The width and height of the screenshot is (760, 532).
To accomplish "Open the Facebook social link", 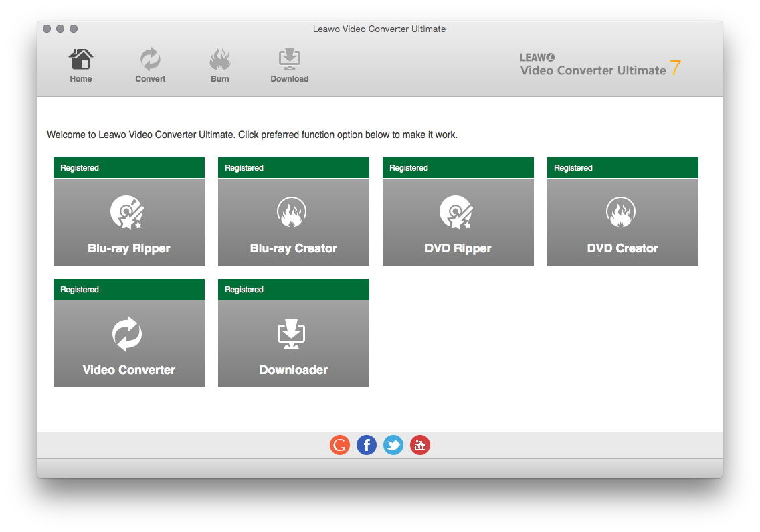I will pos(367,445).
